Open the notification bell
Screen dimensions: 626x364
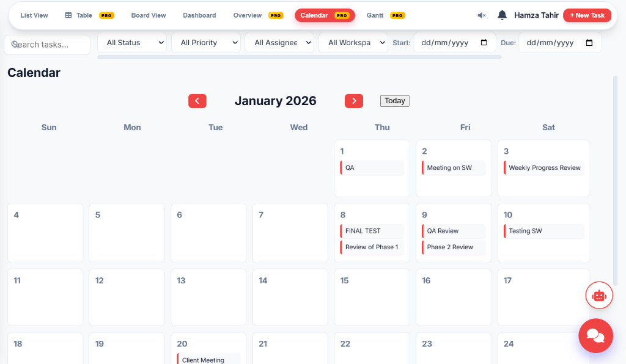pyautogui.click(x=502, y=15)
